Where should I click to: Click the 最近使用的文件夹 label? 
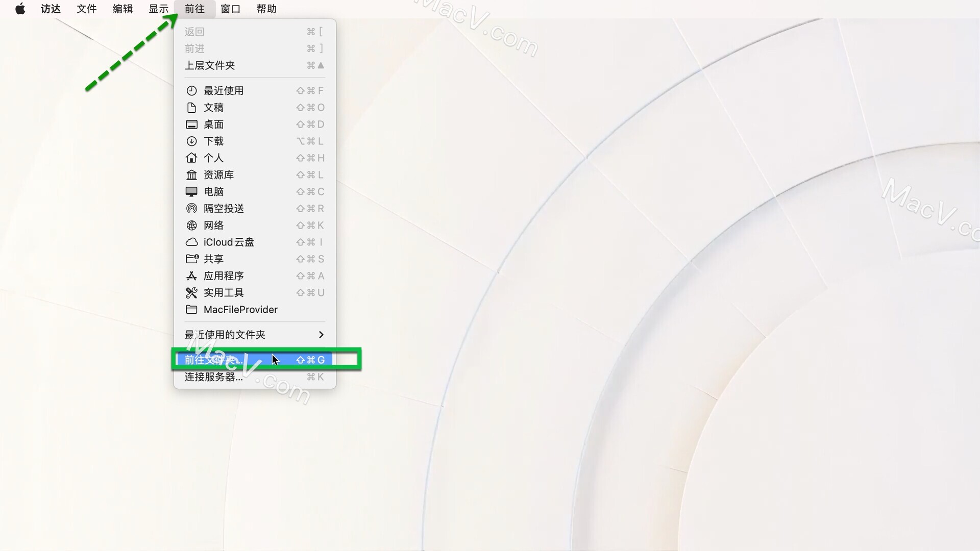225,335
